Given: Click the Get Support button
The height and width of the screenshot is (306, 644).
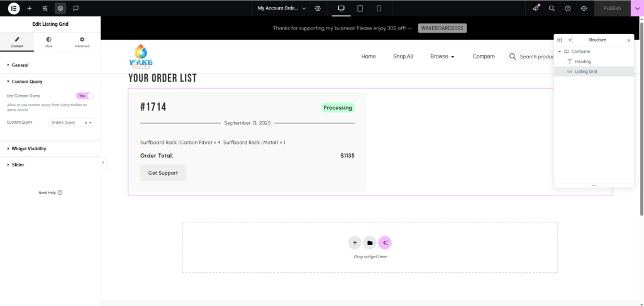Looking at the screenshot, I should [163, 173].
